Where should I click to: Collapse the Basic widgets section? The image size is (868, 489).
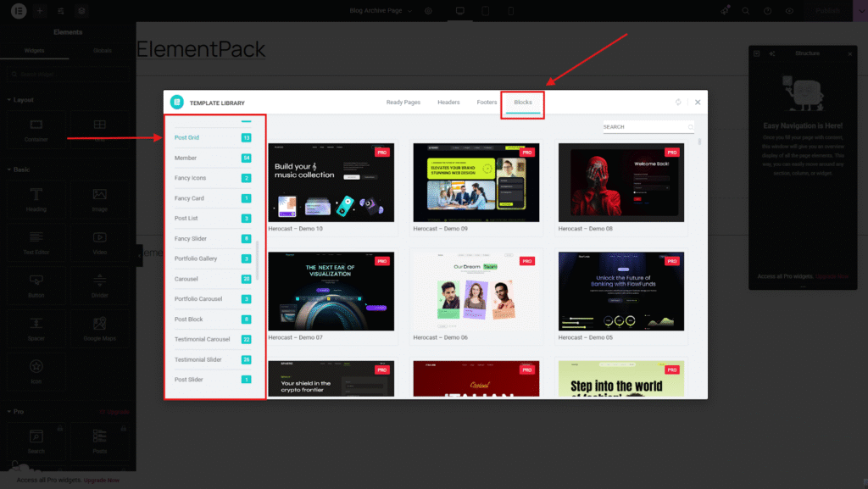click(x=19, y=169)
